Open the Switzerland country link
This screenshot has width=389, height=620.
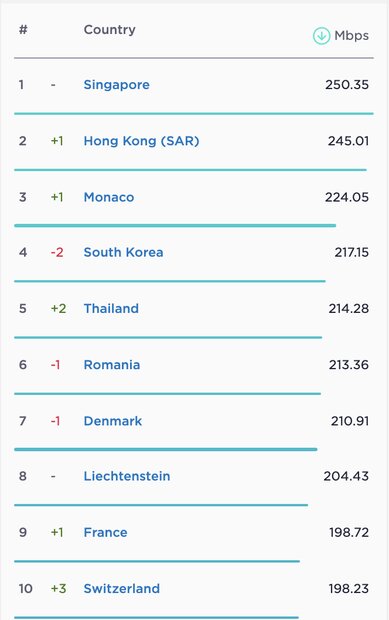(122, 588)
